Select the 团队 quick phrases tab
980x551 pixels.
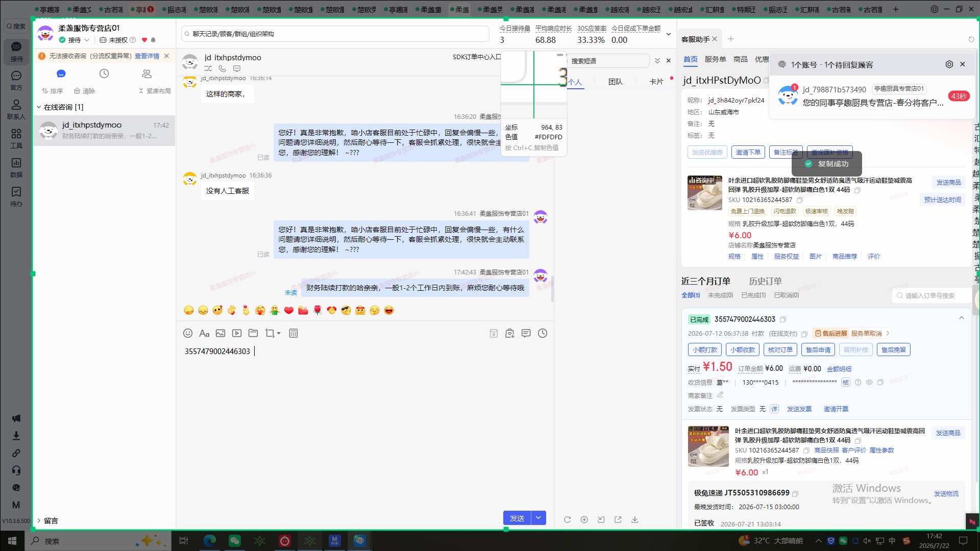tap(616, 82)
